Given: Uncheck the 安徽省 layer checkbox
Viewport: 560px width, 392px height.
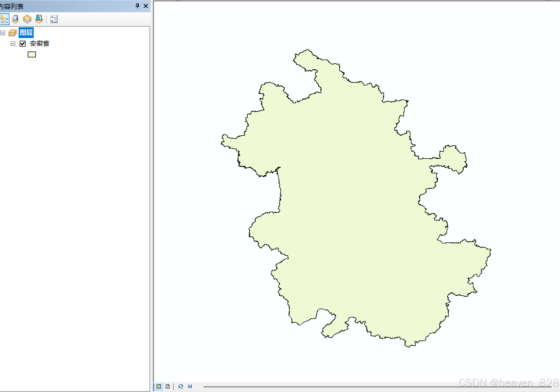Looking at the screenshot, I should (x=23, y=44).
